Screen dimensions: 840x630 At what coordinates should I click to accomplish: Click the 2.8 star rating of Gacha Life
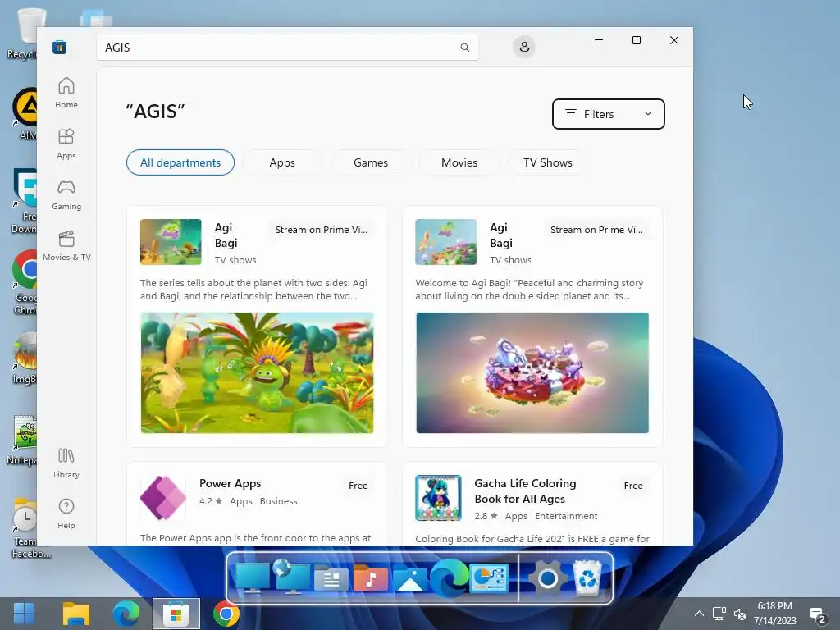point(486,516)
